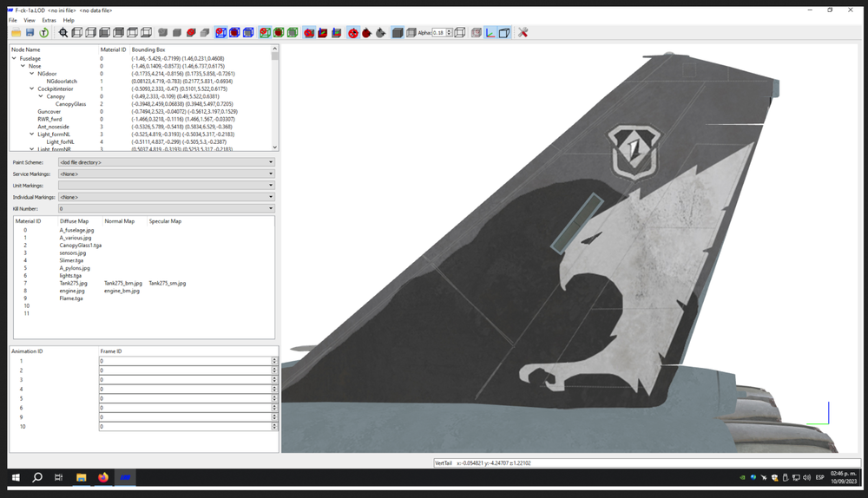Click the green circular T icon
Viewport: 868px width, 498px height.
point(43,33)
